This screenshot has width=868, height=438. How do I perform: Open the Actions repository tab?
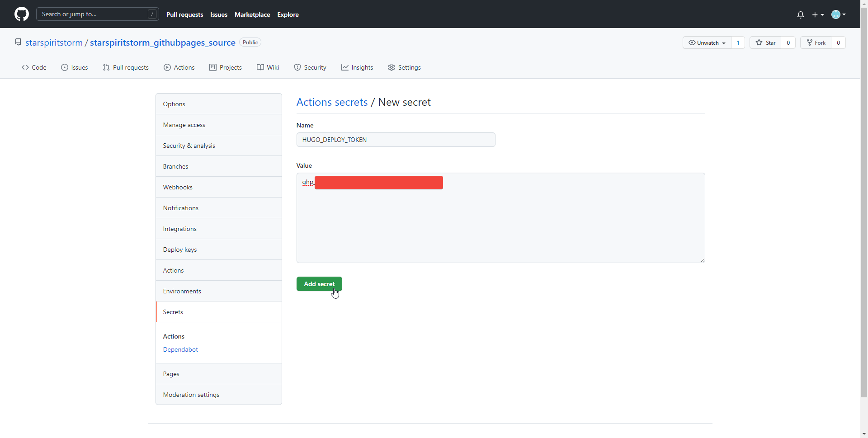coord(179,67)
